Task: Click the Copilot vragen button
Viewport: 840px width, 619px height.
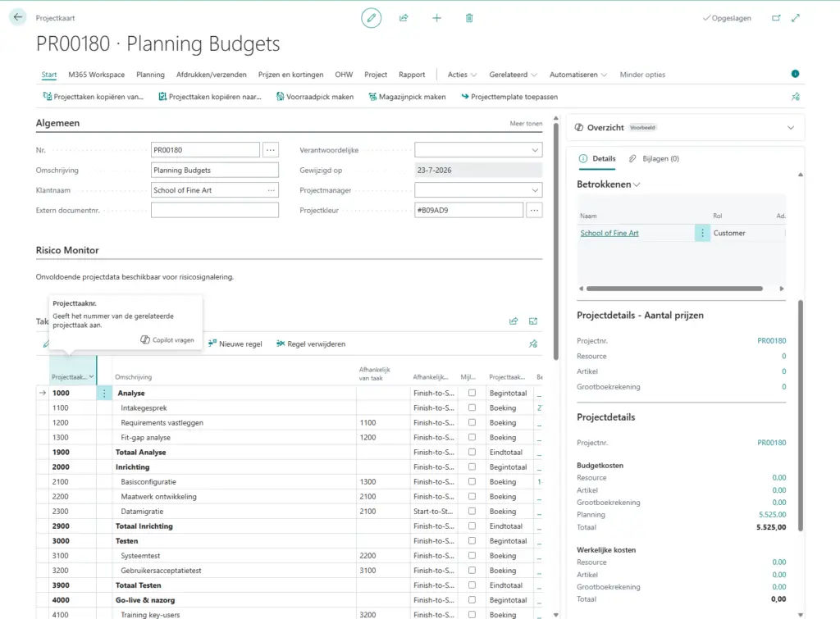Action: tap(167, 340)
